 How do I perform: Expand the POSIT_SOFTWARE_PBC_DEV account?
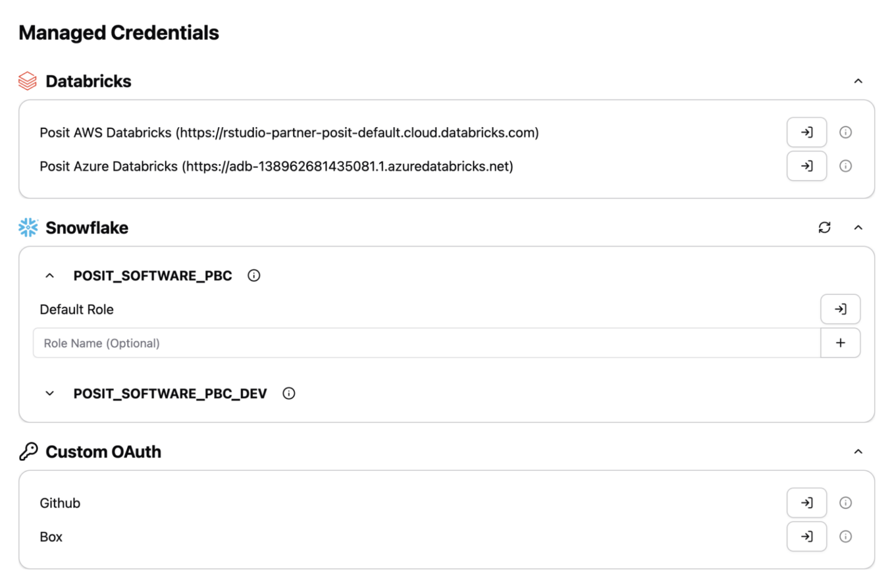point(49,393)
